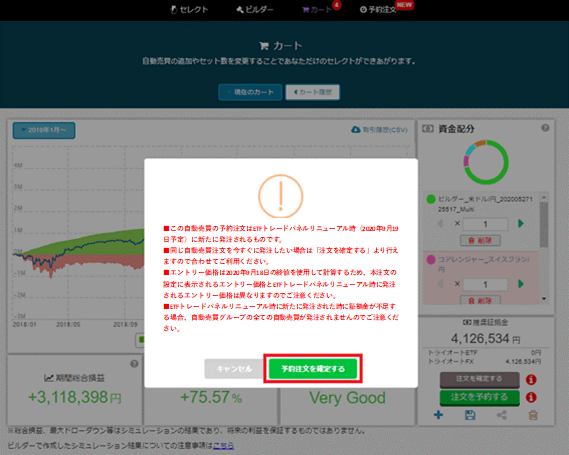Open the カート履歴 button

(312, 92)
